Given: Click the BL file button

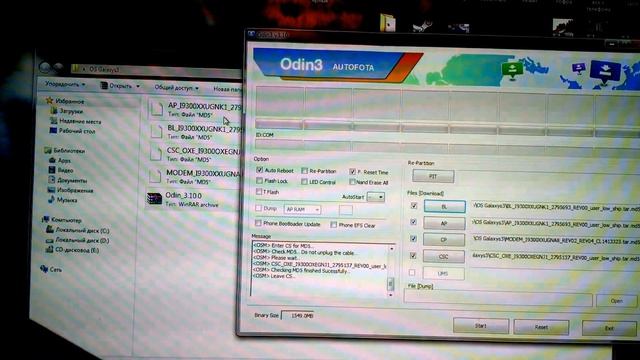Looking at the screenshot, I should click(444, 207).
